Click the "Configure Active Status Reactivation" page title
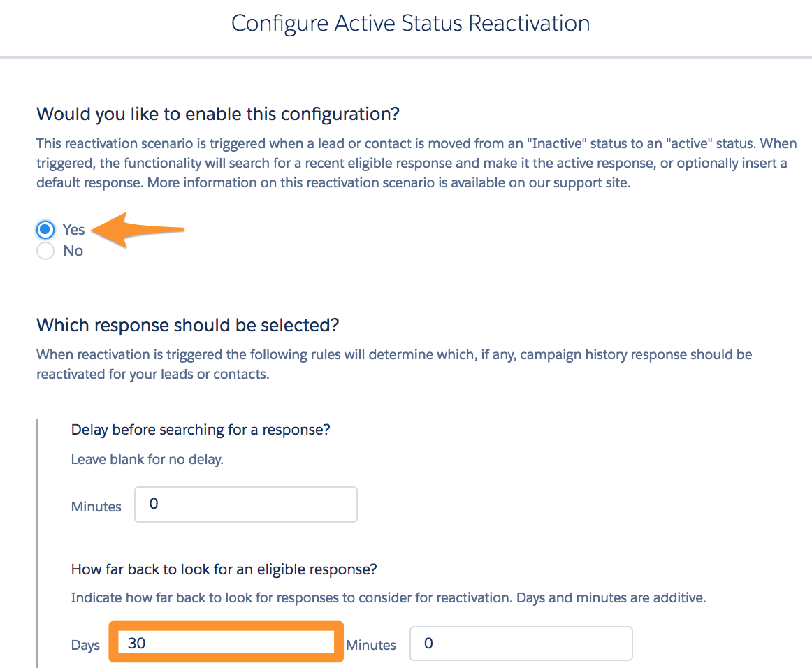 coord(411,23)
